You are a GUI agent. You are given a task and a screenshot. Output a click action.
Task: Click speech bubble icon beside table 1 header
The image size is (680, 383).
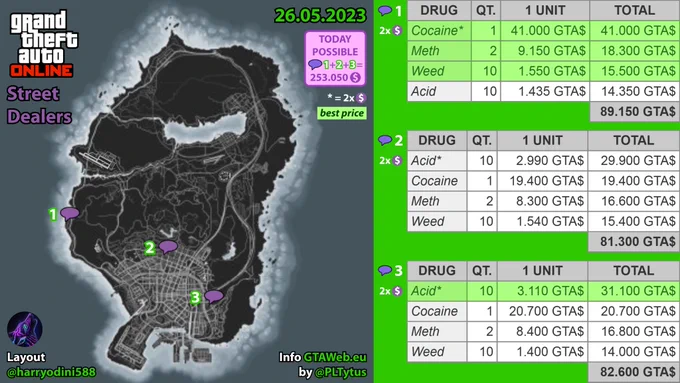pyautogui.click(x=385, y=10)
